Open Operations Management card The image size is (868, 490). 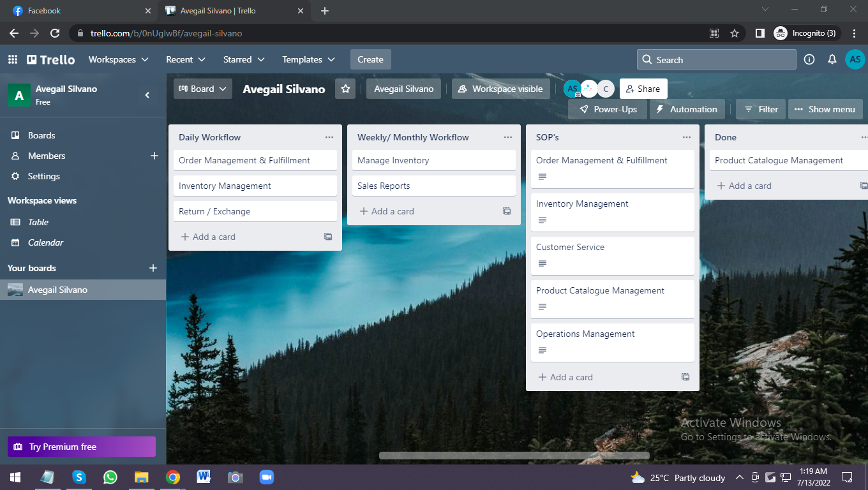613,343
